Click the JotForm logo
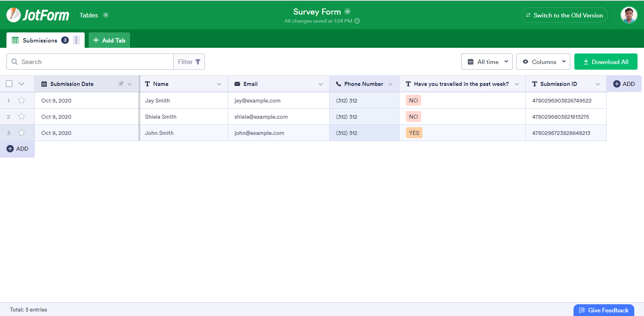 coord(38,15)
